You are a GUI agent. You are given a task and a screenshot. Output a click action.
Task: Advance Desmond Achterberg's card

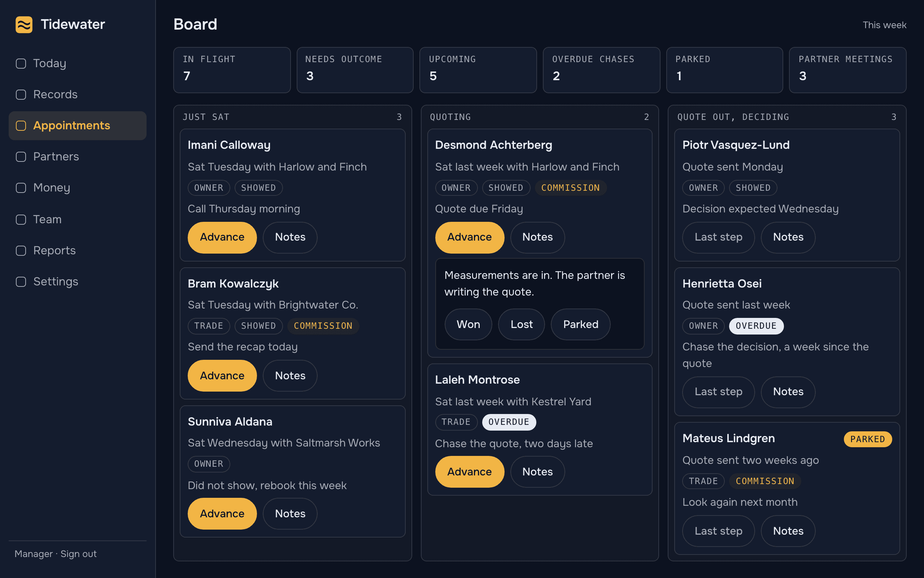click(470, 237)
